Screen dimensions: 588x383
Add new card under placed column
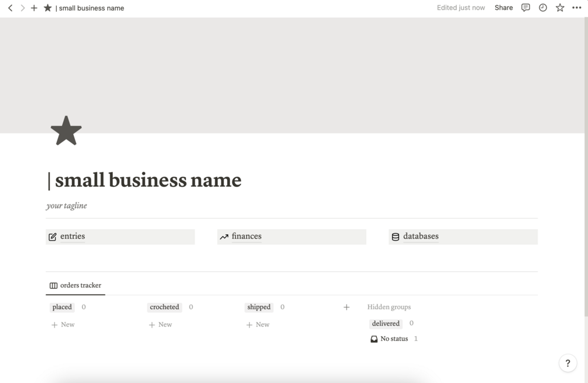(x=63, y=324)
